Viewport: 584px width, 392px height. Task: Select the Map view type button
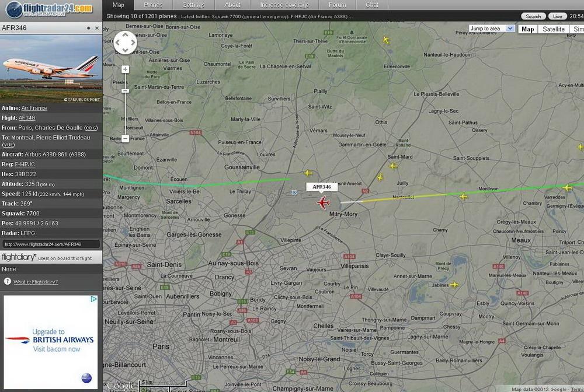(527, 29)
